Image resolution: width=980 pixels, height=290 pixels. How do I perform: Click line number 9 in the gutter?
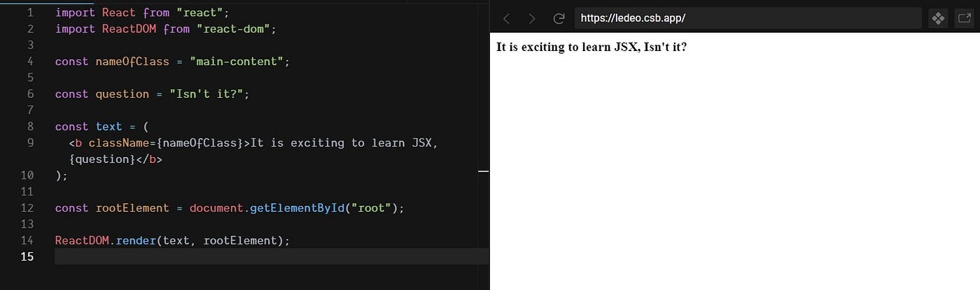click(30, 143)
